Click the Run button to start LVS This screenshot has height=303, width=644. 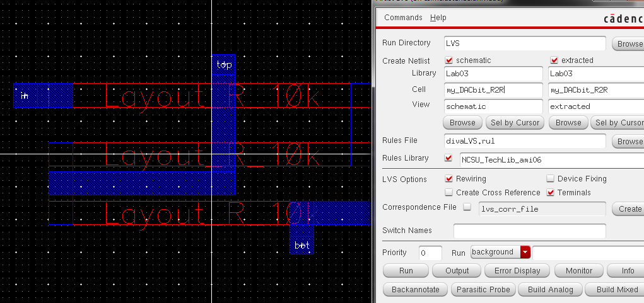(x=406, y=271)
